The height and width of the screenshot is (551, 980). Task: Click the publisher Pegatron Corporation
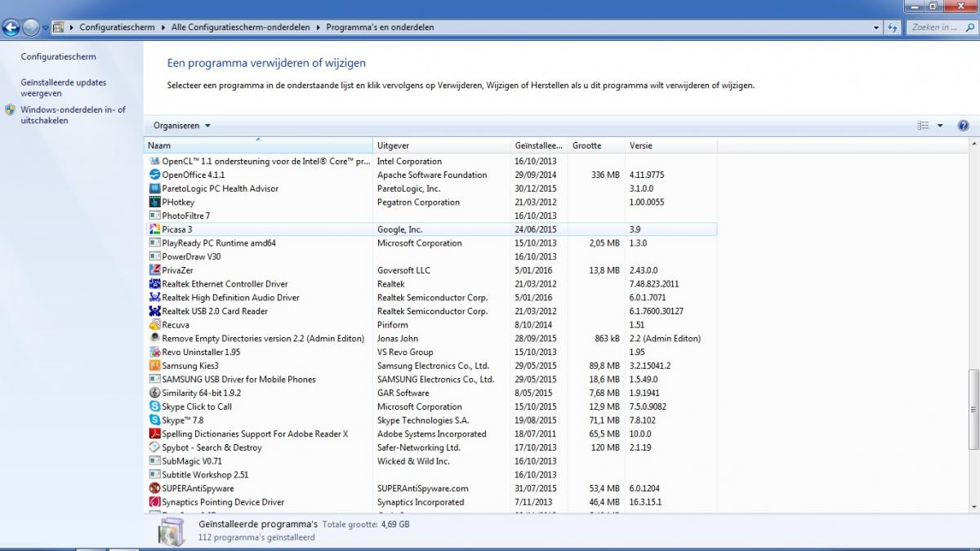click(x=418, y=202)
